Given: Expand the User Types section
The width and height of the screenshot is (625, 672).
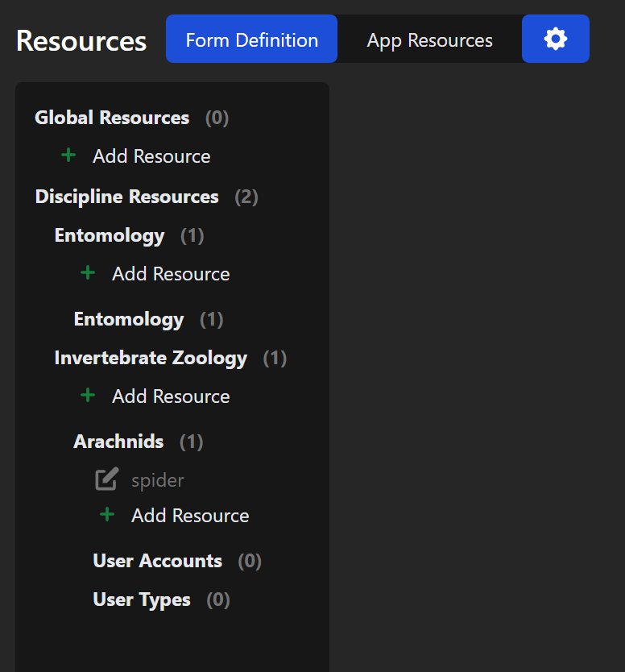Looking at the screenshot, I should click(162, 599).
